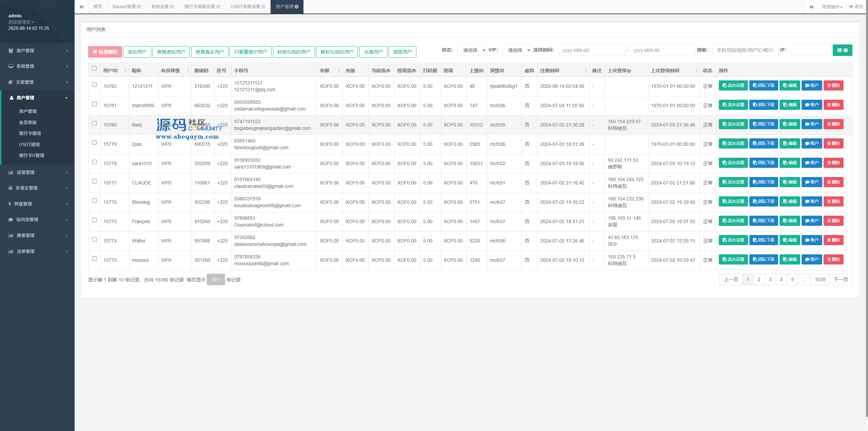Open the per-page 10 records dropdown
Viewport: 868px width, 431px height.
pyautogui.click(x=216, y=279)
